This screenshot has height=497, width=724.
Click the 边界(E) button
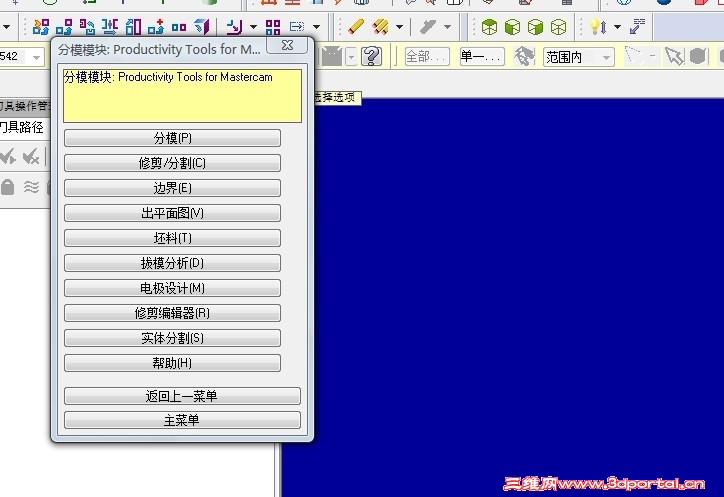tap(172, 188)
